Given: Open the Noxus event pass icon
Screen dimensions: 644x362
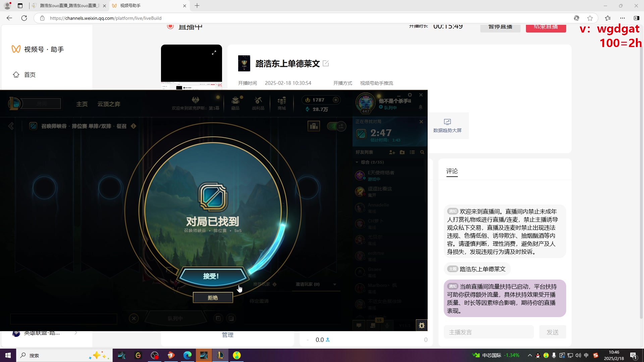Looking at the screenshot, I should point(196,101).
